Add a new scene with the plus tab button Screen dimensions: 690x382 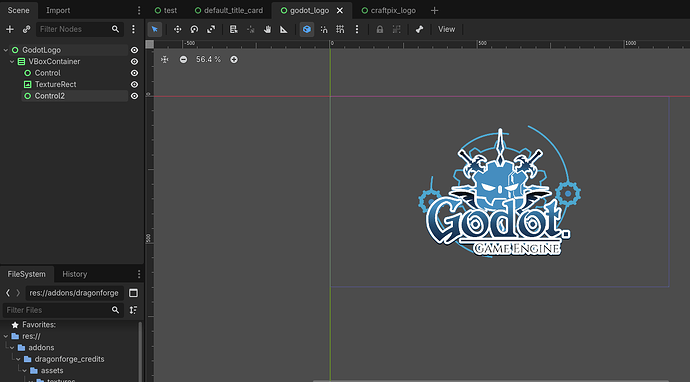tap(434, 10)
